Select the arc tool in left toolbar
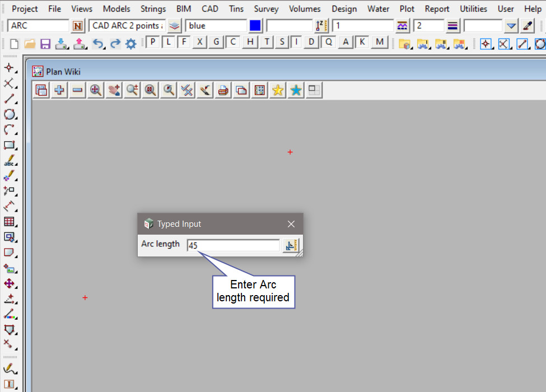The width and height of the screenshot is (546, 392). click(9, 130)
